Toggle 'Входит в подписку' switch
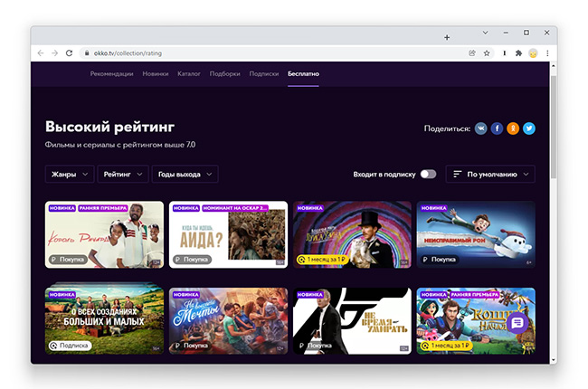The height and width of the screenshot is (389, 588). click(x=428, y=174)
